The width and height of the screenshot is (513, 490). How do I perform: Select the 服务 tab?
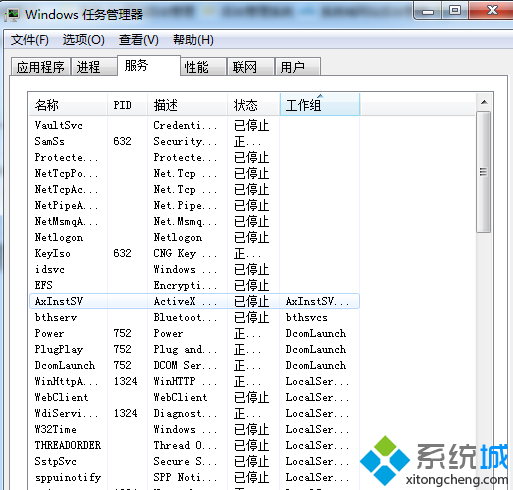click(x=149, y=65)
